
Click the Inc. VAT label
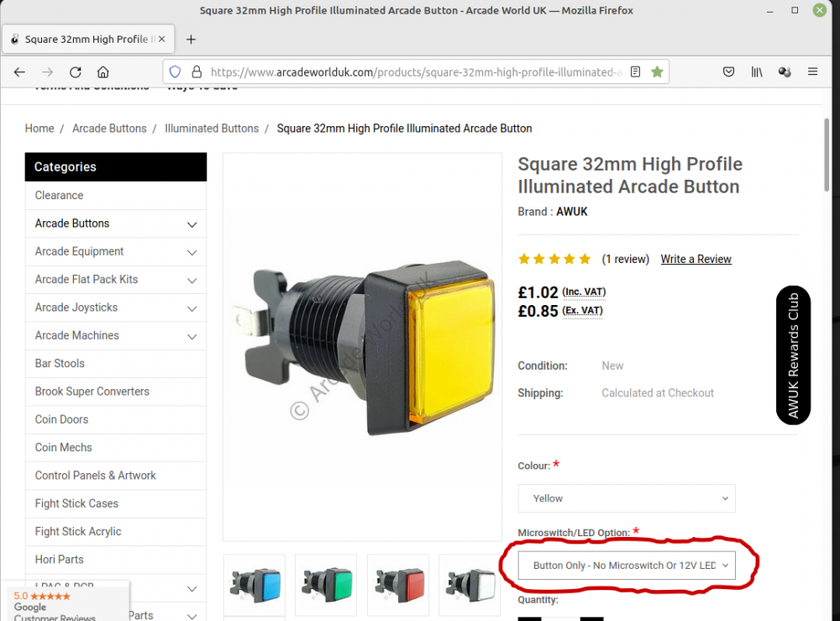[584, 292]
